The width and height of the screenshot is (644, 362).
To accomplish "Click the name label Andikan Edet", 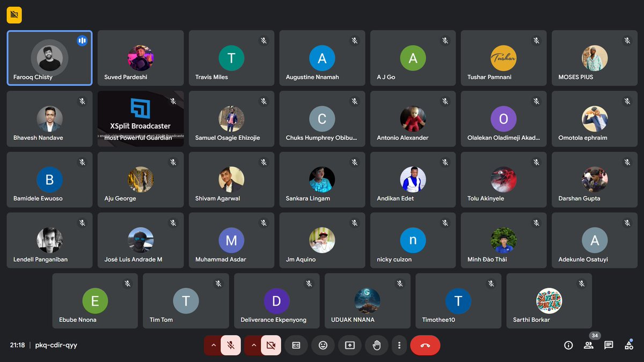I will [396, 198].
